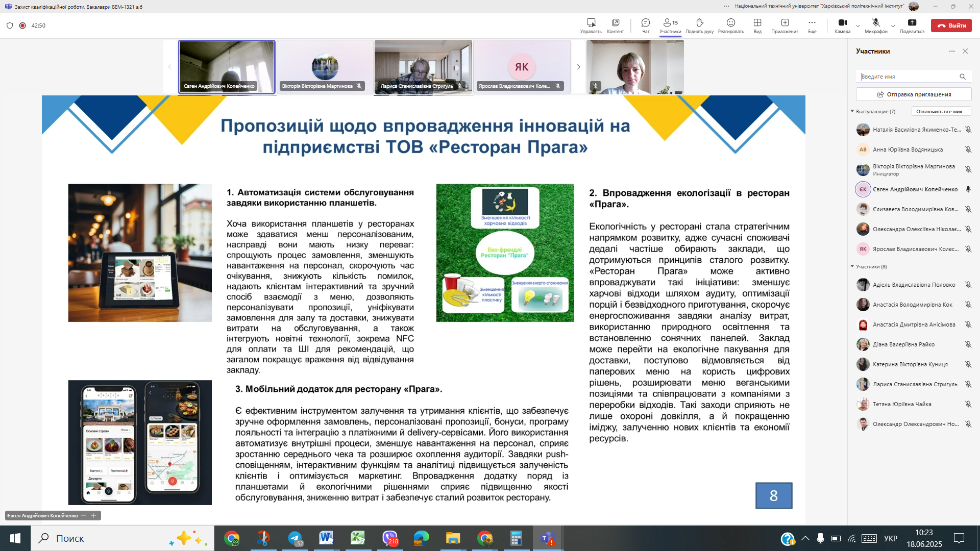Open the Еще more actions menu

[812, 25]
